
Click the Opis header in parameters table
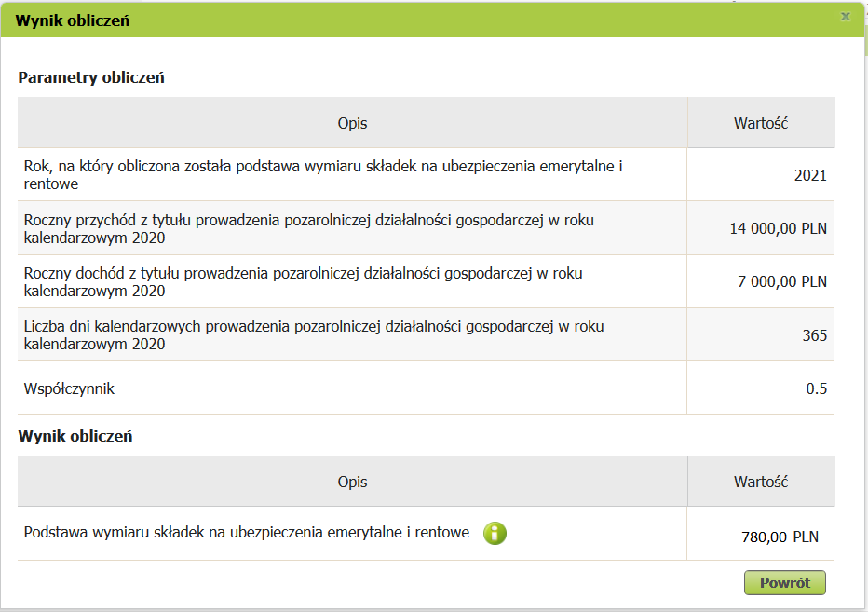pyautogui.click(x=352, y=123)
